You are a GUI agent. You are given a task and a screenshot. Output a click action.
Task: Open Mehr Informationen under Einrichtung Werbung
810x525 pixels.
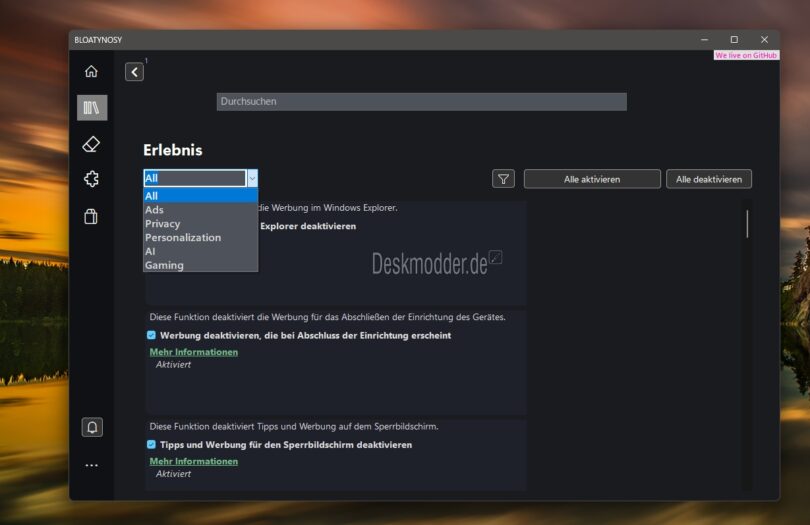point(194,352)
